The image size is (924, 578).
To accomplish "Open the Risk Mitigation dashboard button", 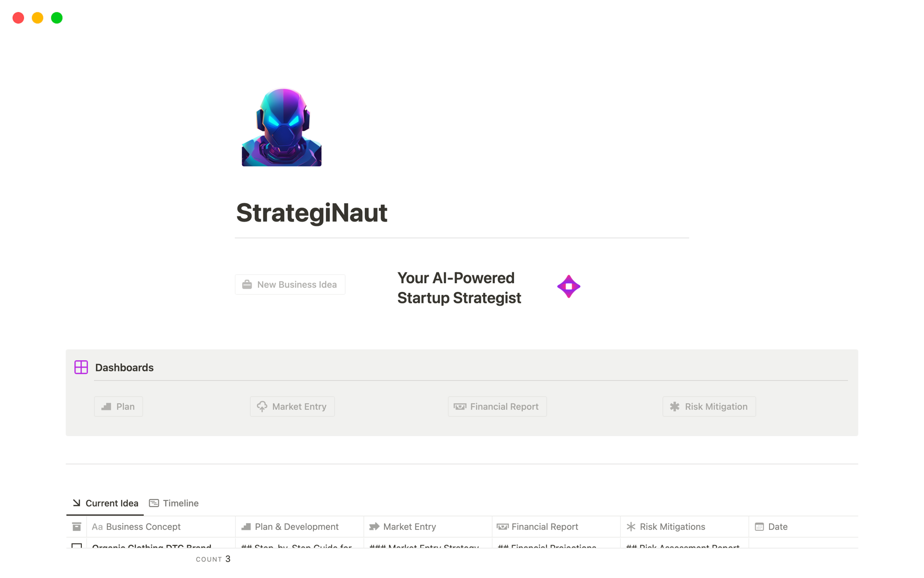I will tap(709, 407).
